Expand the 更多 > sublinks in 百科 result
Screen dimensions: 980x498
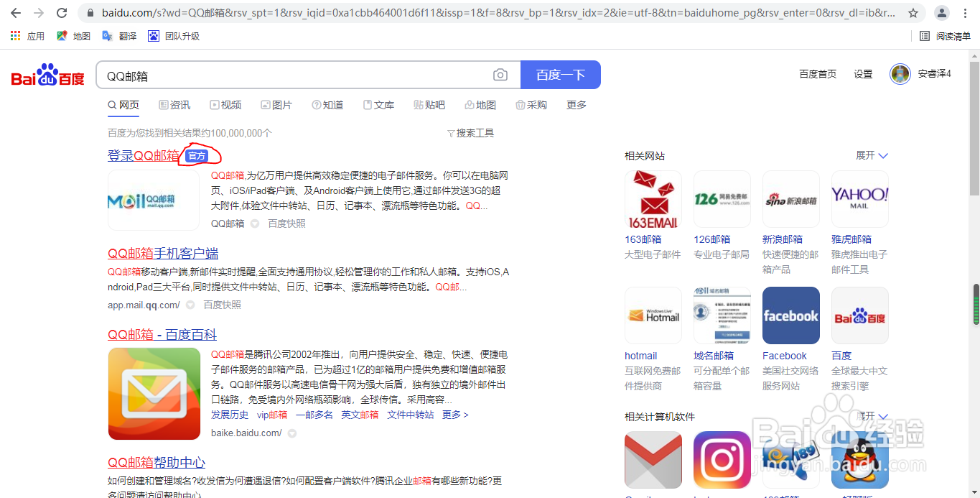coord(455,415)
